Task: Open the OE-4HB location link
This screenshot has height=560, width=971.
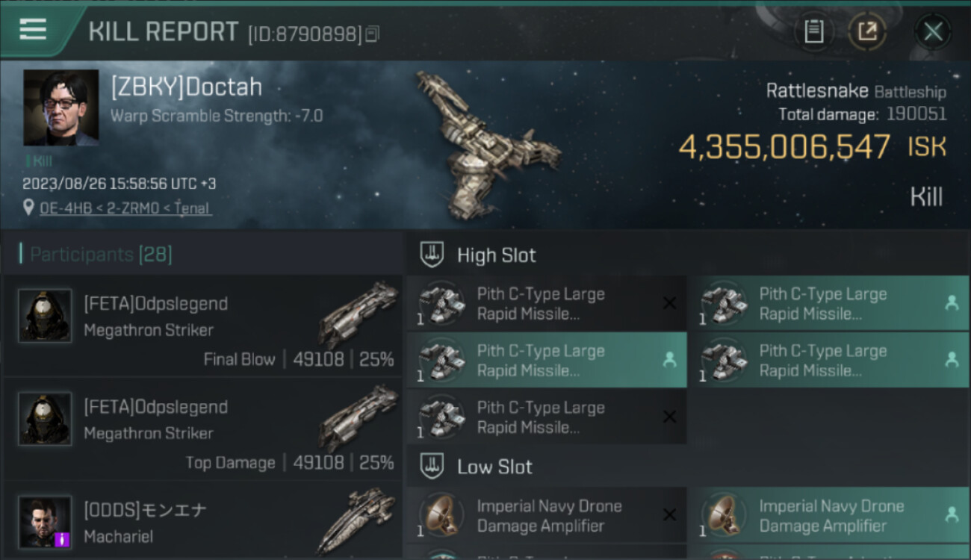Action: pyautogui.click(x=125, y=208)
